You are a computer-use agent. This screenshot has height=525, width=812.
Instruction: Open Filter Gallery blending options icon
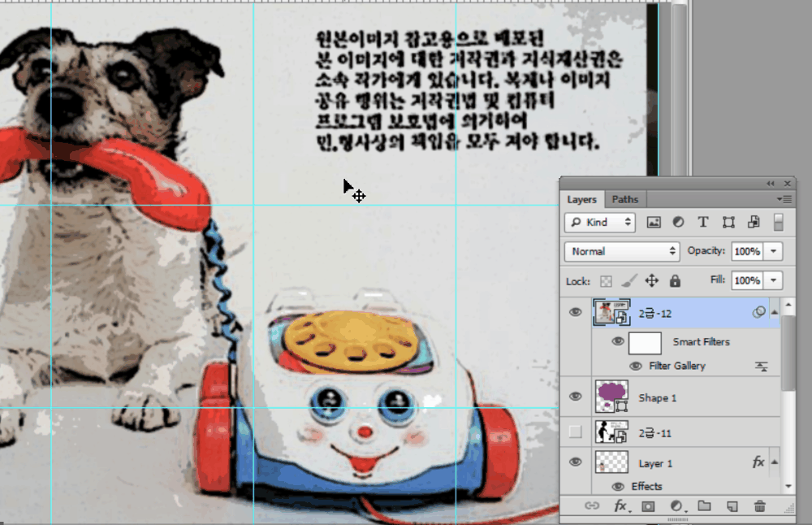pyautogui.click(x=762, y=367)
